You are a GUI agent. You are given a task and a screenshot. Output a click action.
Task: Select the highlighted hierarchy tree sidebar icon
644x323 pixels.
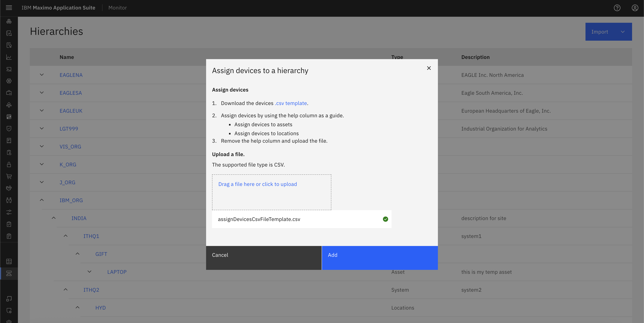9,273
